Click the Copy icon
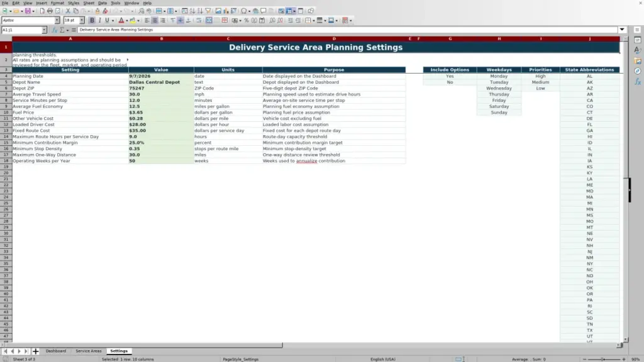 tap(75, 11)
